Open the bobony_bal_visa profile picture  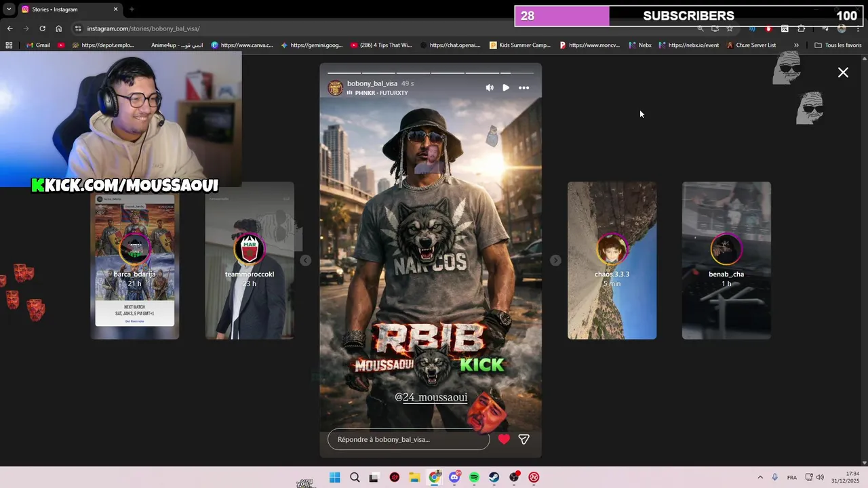[335, 87]
